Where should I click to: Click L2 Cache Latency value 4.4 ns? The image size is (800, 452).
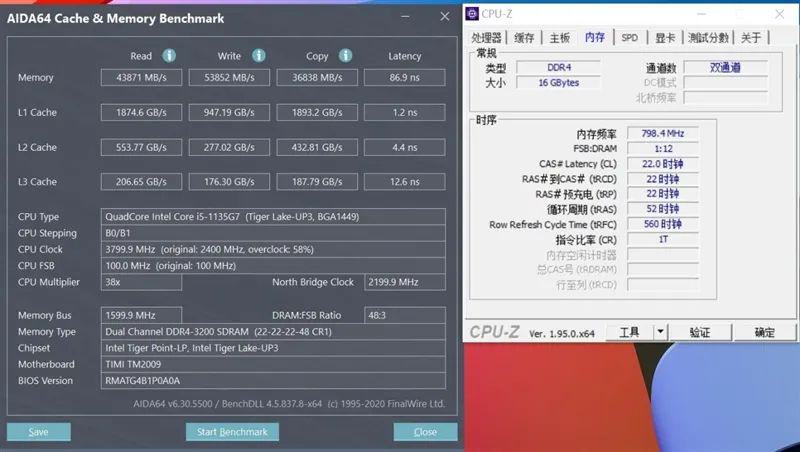click(405, 147)
